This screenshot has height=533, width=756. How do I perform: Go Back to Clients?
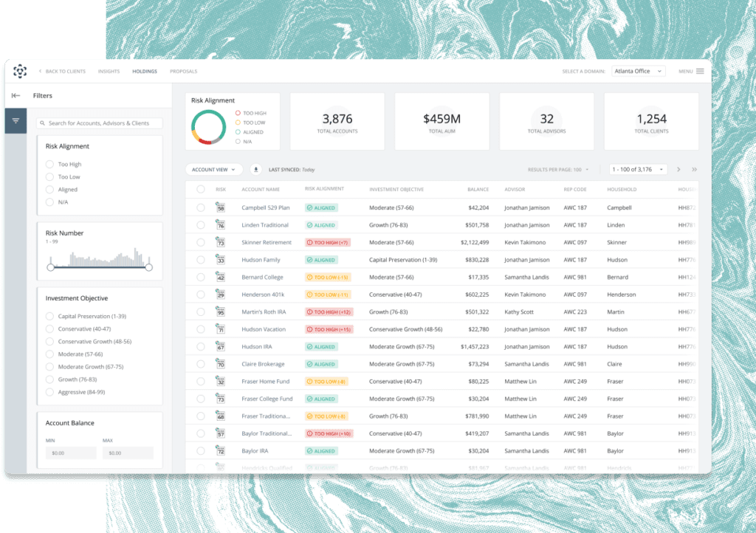tap(63, 72)
